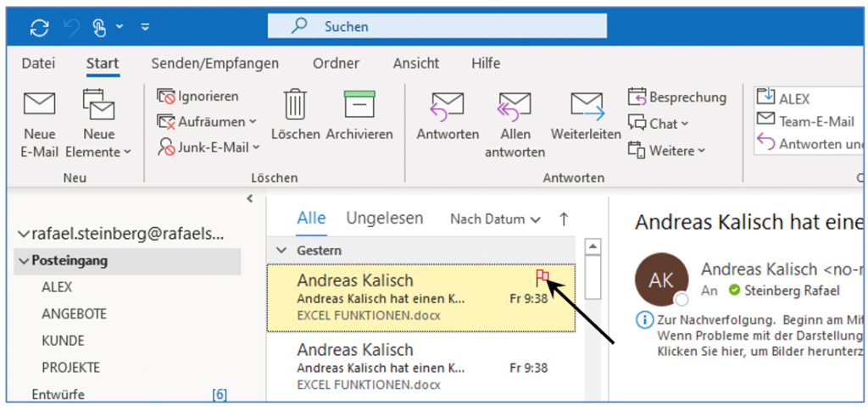Click the Antworten reply icon
Screen dimensions: 868x410
coord(448,106)
